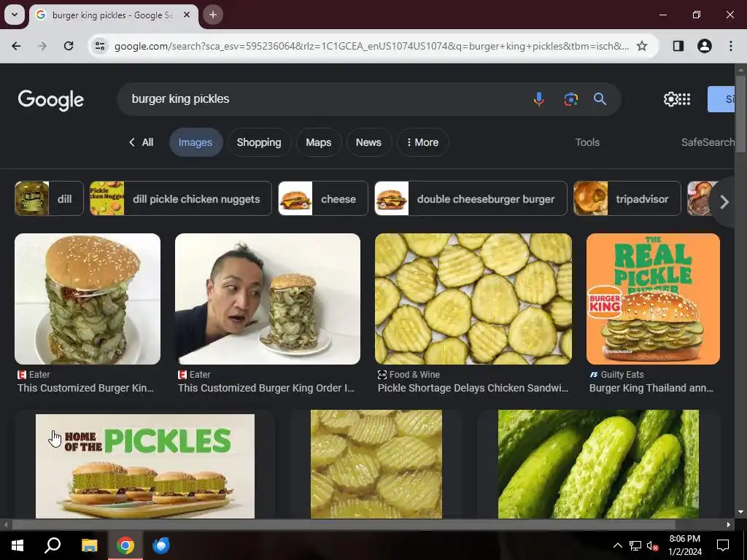
Task: Open File Explorer from taskbar
Action: [x=89, y=545]
